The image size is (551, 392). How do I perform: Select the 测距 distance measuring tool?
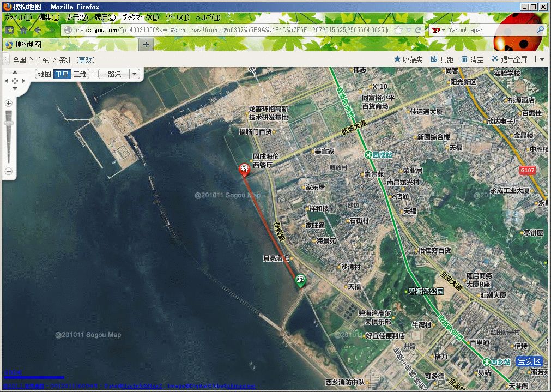(441, 59)
